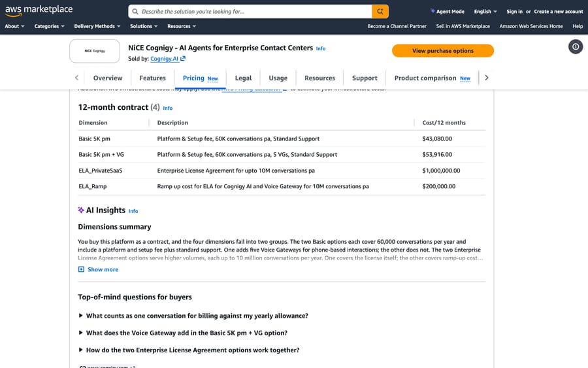Open the Resources product tab

point(319,78)
